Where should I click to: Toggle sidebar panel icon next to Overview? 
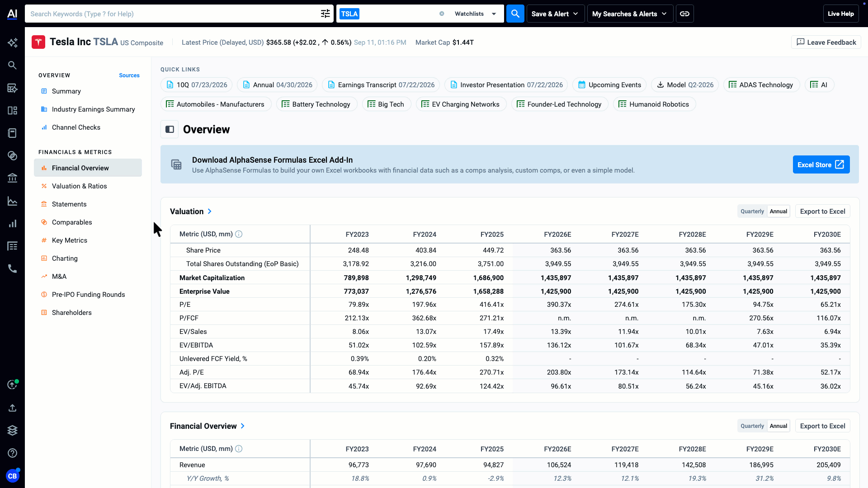170,129
